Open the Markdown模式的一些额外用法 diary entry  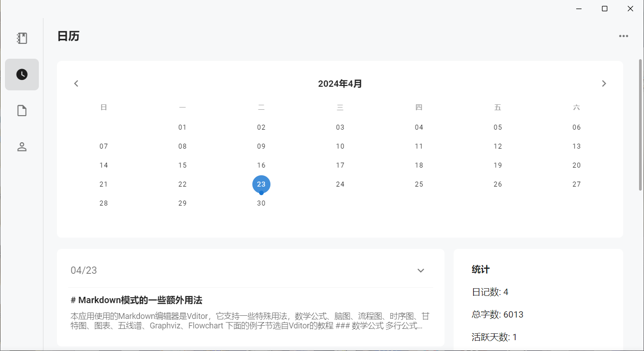[137, 300]
